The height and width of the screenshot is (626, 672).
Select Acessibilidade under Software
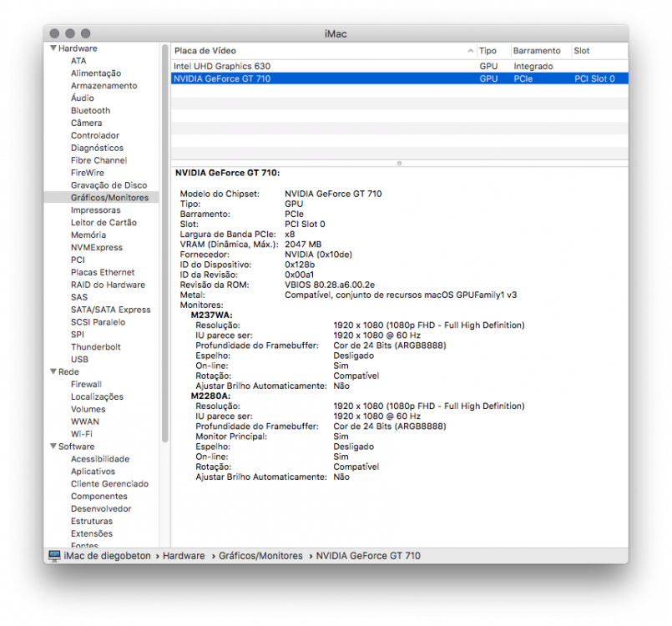[x=100, y=458]
